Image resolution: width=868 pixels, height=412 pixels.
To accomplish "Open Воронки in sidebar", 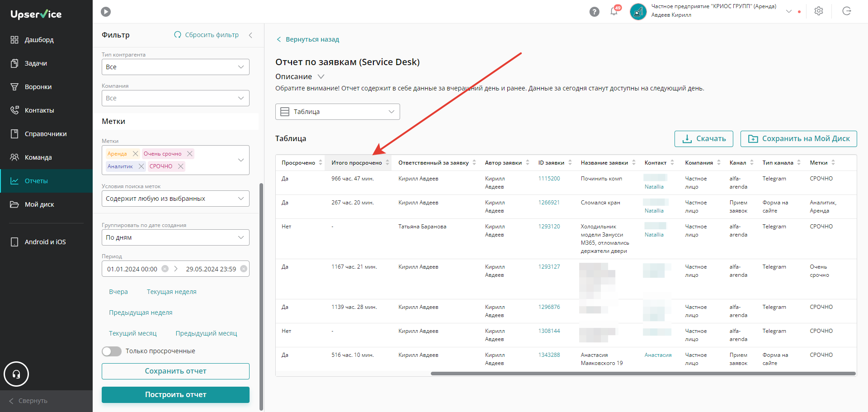I will pyautogui.click(x=46, y=87).
